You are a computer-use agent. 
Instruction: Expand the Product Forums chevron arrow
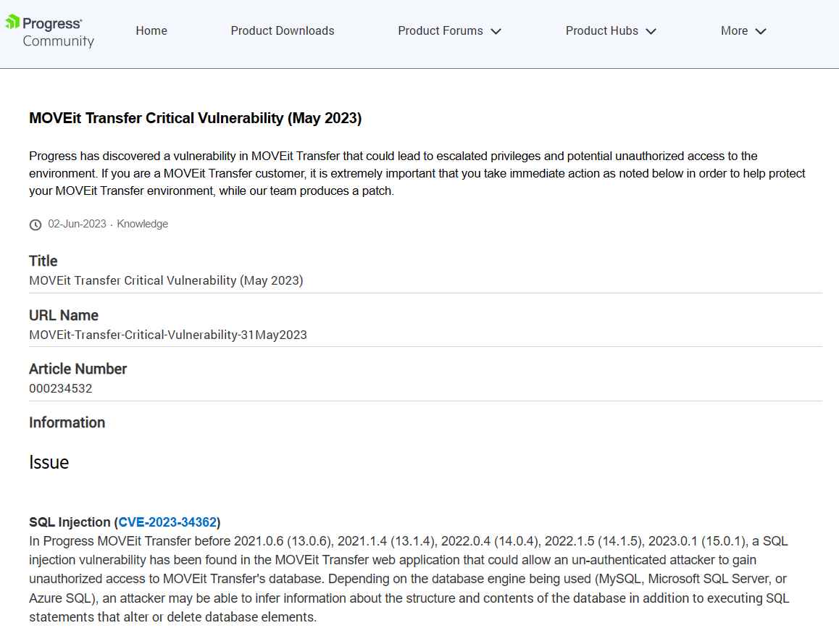[x=496, y=32]
